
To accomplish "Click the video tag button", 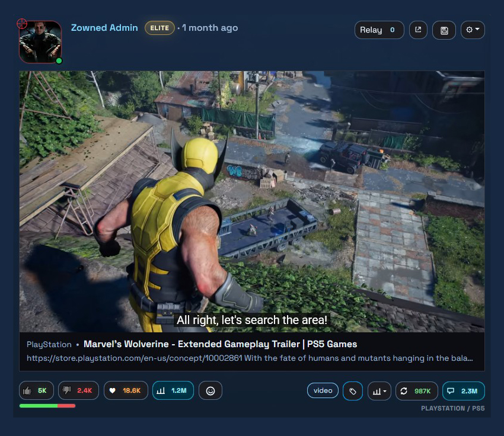I will 323,390.
